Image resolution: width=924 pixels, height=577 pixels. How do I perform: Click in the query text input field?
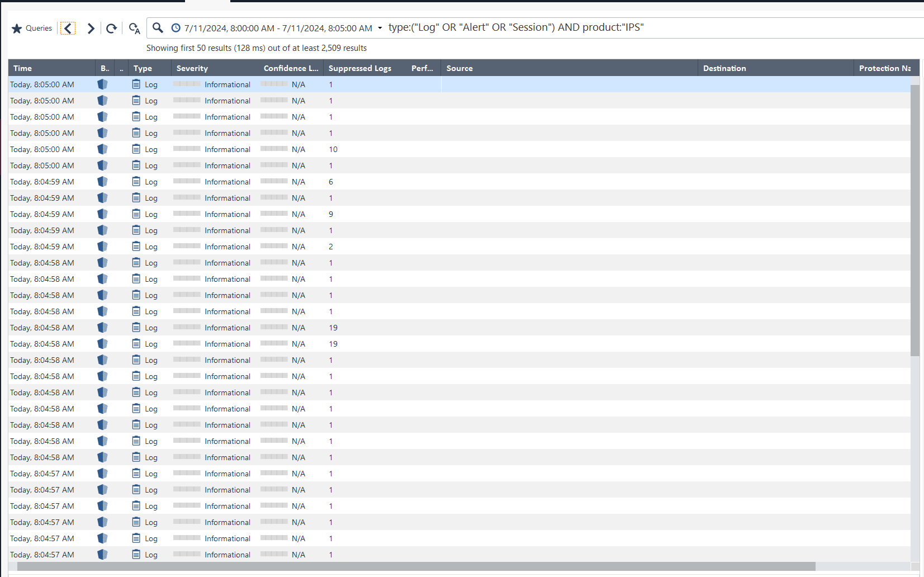pos(727,27)
